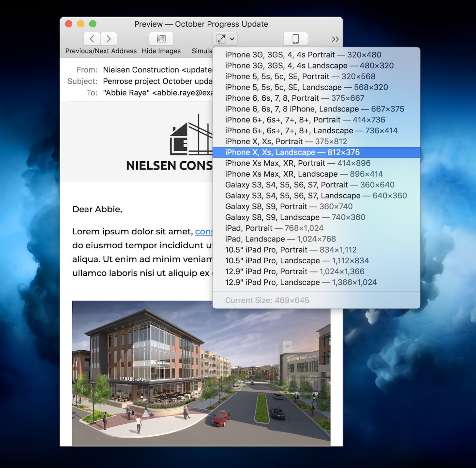Select iPhone 6+, 6s+, 7+, 8+, Portrait
This screenshot has height=468, width=476.
point(316,120)
